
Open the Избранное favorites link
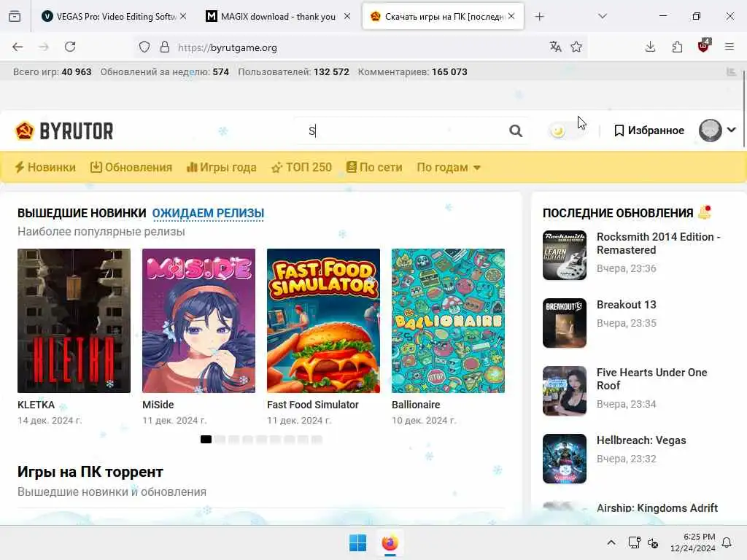pos(649,131)
